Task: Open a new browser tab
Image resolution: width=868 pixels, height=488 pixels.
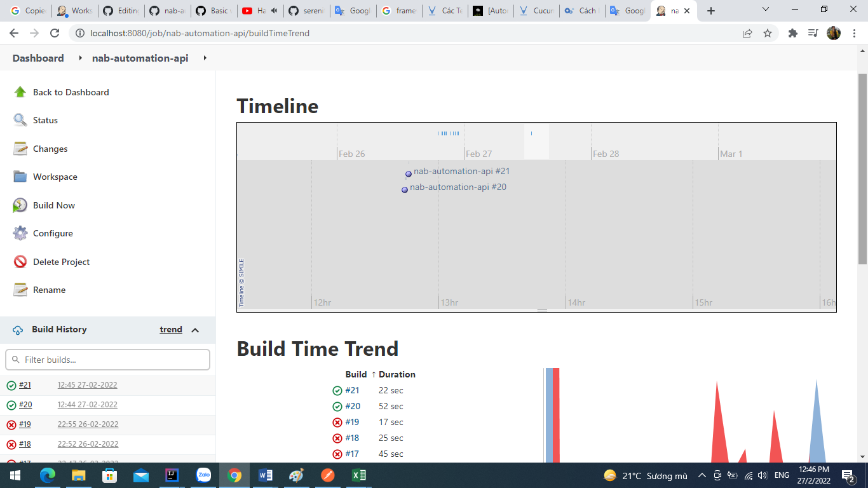Action: (711, 11)
